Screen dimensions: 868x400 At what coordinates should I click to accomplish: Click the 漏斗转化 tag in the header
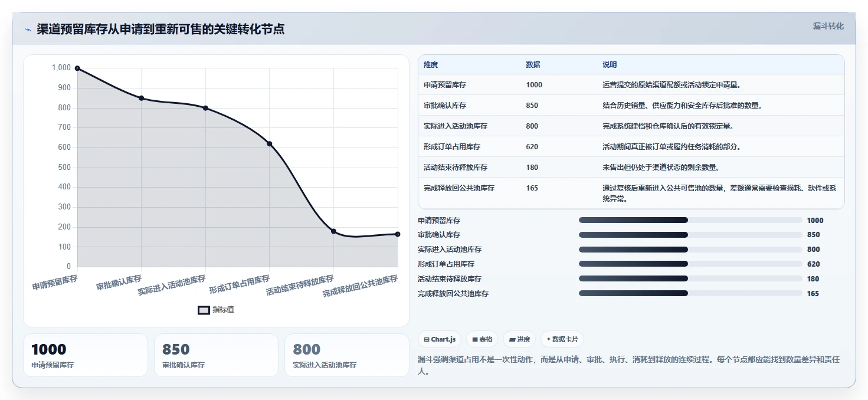pyautogui.click(x=828, y=27)
